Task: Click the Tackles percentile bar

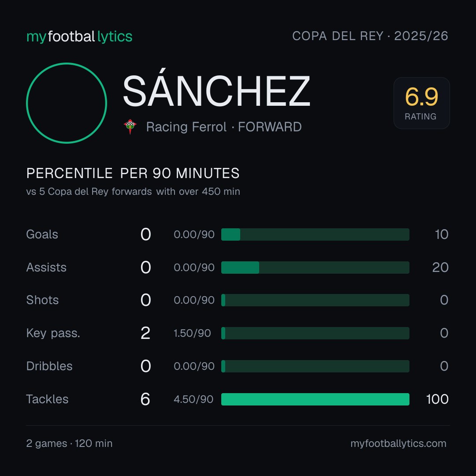Action: pos(315,399)
